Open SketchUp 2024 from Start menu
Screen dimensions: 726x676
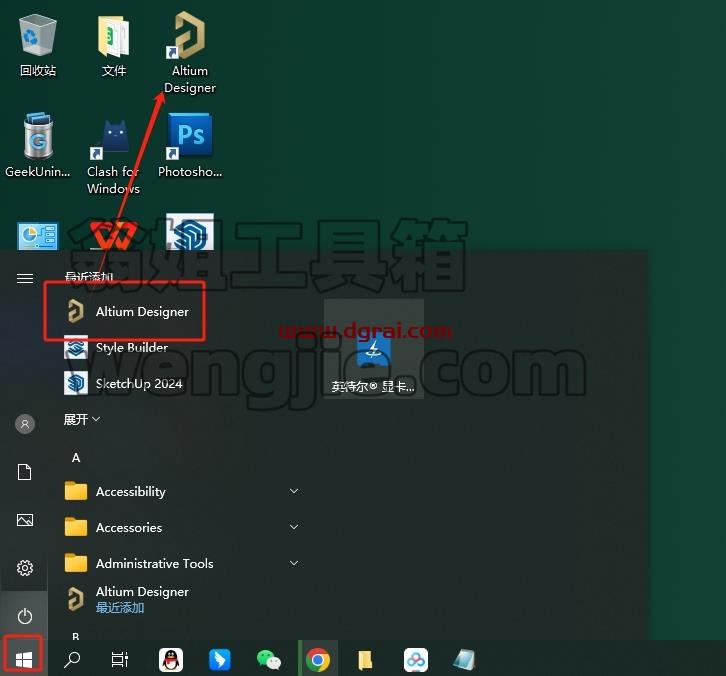pyautogui.click(x=123, y=384)
